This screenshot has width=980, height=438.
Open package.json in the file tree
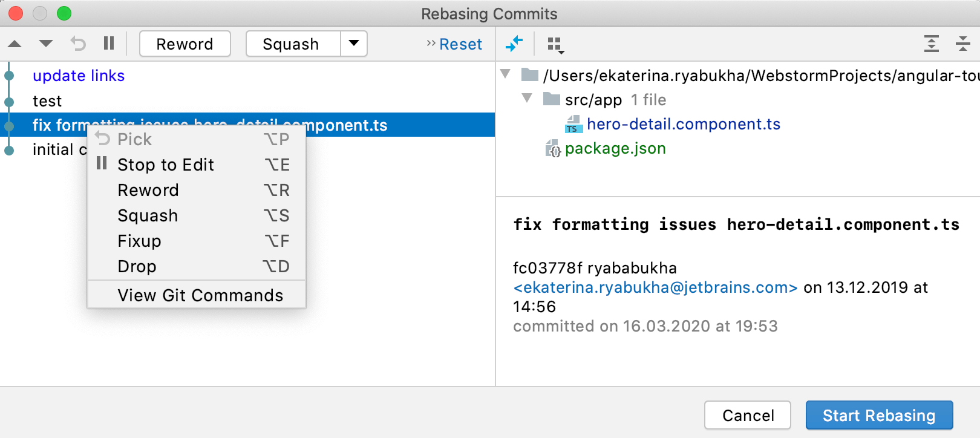pyautogui.click(x=615, y=148)
